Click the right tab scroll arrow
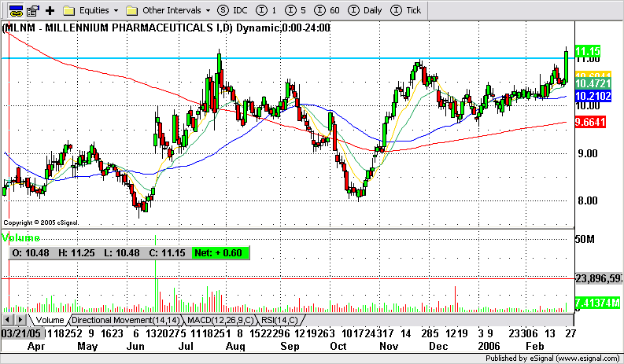Screen dimensions: 624x364 [x=20, y=319]
